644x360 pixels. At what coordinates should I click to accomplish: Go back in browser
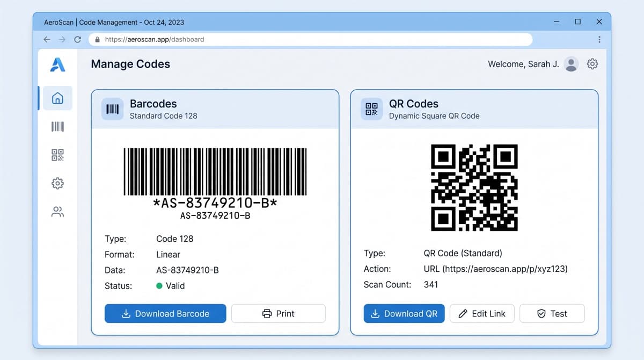[x=47, y=39]
